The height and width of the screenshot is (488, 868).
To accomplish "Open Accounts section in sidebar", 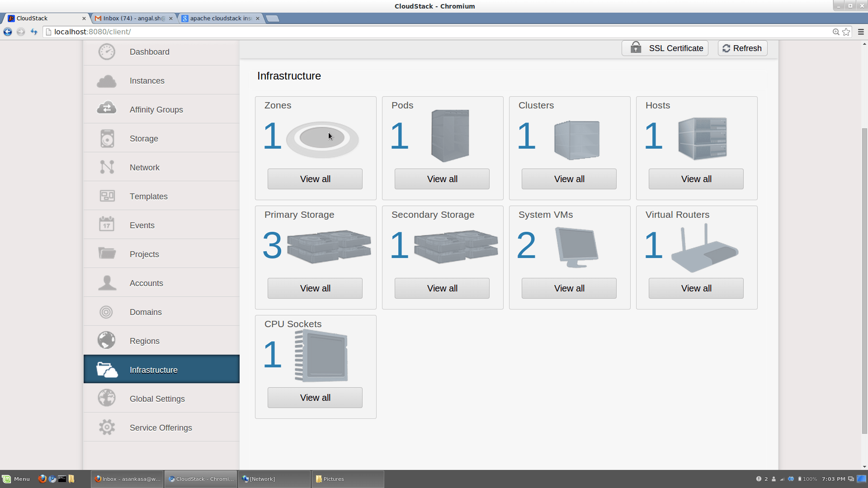I will point(161,283).
